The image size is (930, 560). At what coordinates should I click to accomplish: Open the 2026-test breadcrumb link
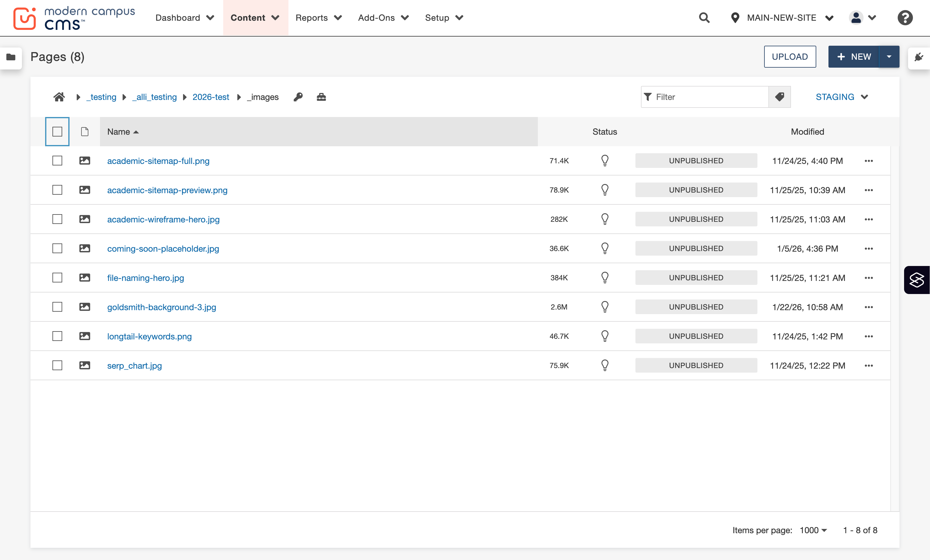point(211,97)
